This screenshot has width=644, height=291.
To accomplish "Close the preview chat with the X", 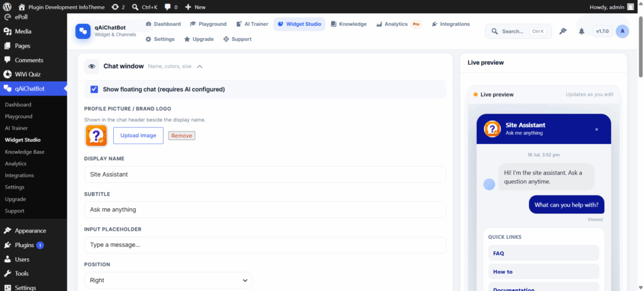I will pyautogui.click(x=597, y=129).
